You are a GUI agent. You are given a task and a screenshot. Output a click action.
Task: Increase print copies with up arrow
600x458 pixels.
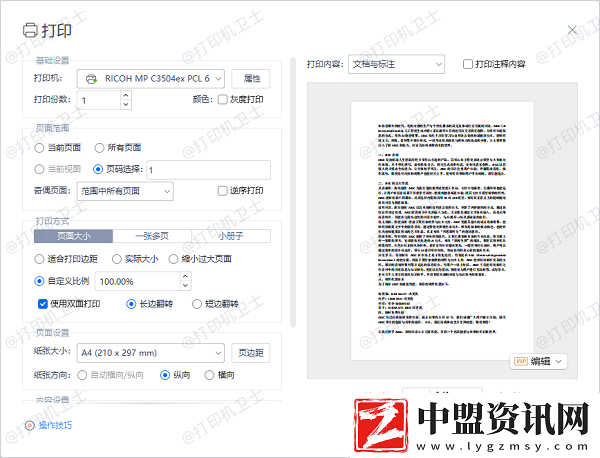coord(126,95)
